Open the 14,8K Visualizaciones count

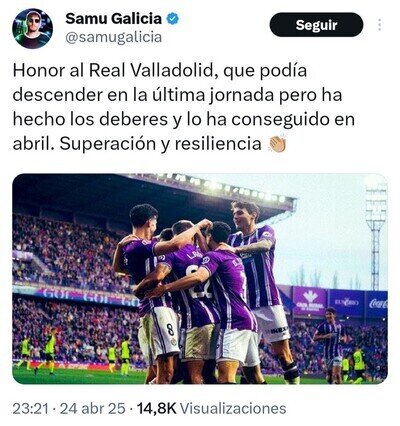click(212, 408)
